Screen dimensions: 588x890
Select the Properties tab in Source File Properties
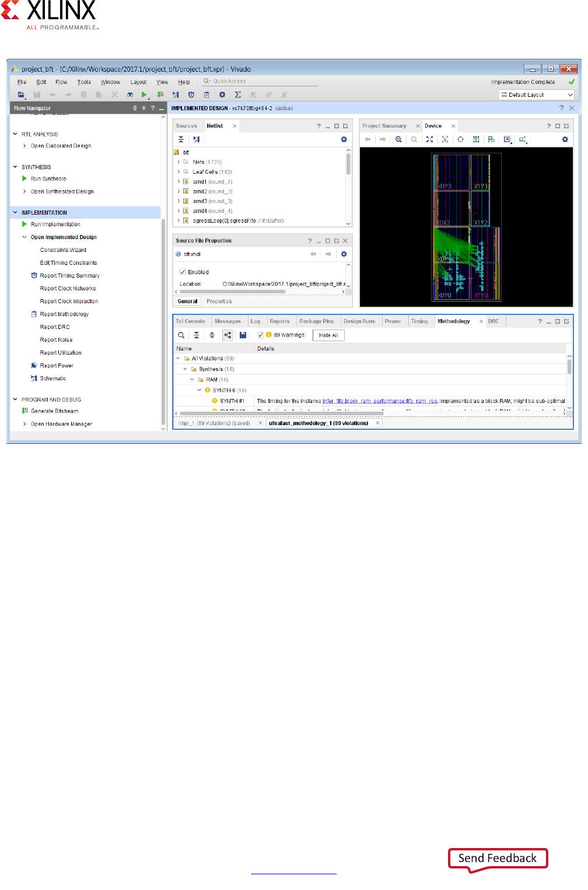(x=219, y=302)
